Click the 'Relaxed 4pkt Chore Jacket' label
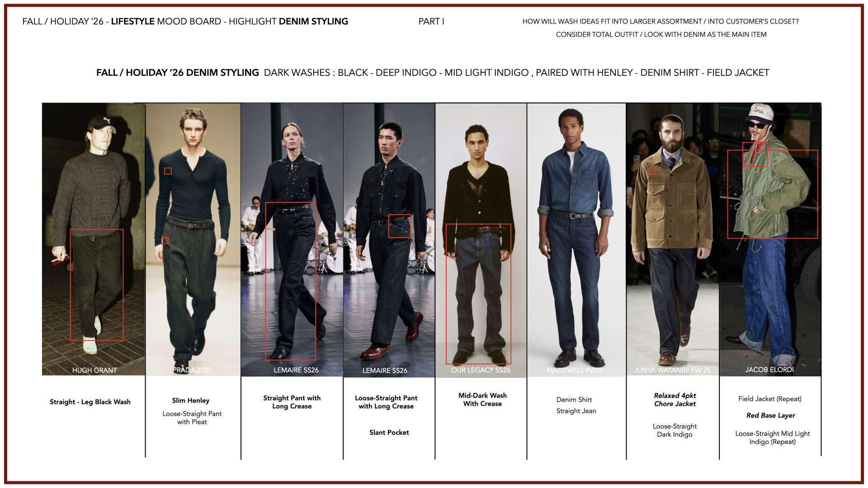868x488 pixels. tap(675, 400)
